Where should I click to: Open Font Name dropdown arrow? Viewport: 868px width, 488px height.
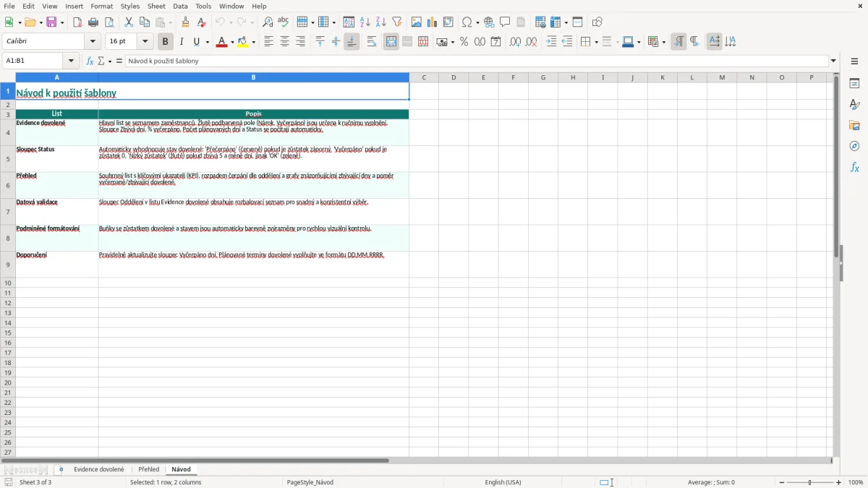[x=93, y=42]
